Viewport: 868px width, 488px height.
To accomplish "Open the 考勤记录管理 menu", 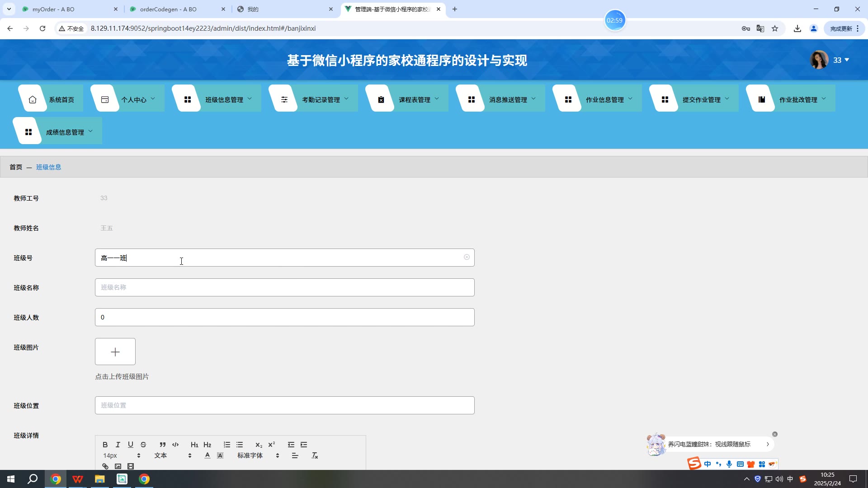I will pyautogui.click(x=321, y=99).
